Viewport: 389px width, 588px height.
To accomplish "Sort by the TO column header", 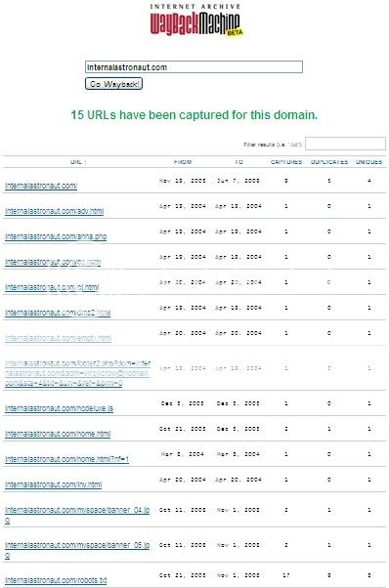I will pyautogui.click(x=238, y=162).
